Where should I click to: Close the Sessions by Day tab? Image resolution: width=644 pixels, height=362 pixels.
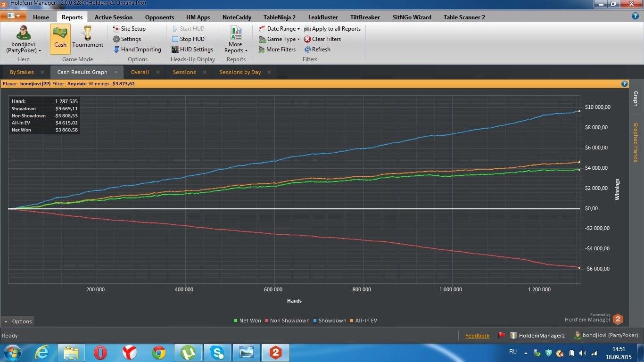tap(269, 72)
